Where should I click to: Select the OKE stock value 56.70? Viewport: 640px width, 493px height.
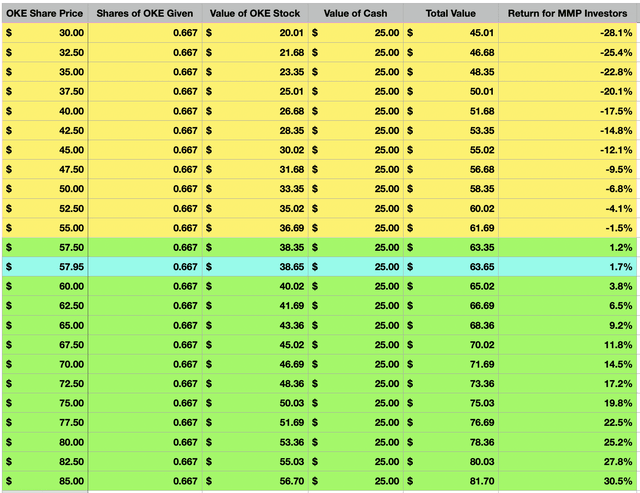(255, 481)
